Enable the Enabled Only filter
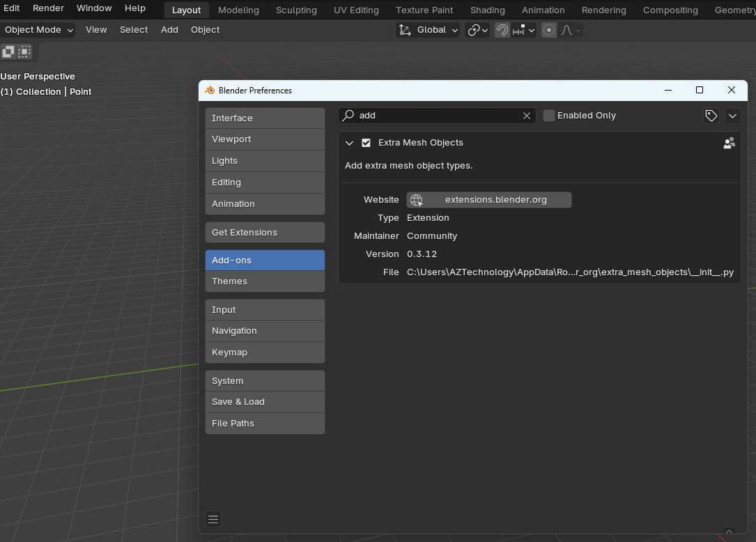The height and width of the screenshot is (542, 756). 548,116
